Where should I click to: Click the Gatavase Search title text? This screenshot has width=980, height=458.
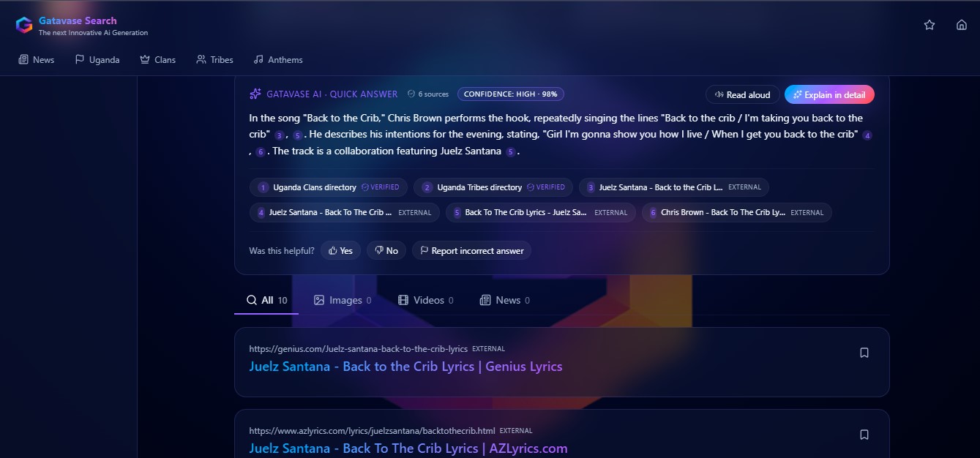(x=78, y=20)
